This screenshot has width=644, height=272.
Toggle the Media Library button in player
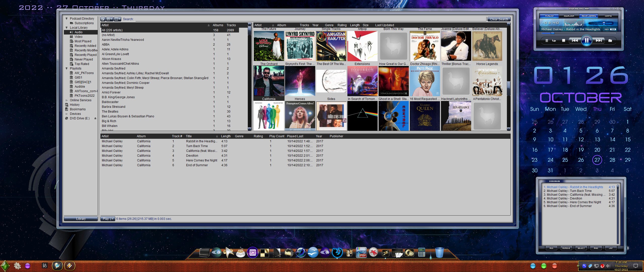(589, 16)
